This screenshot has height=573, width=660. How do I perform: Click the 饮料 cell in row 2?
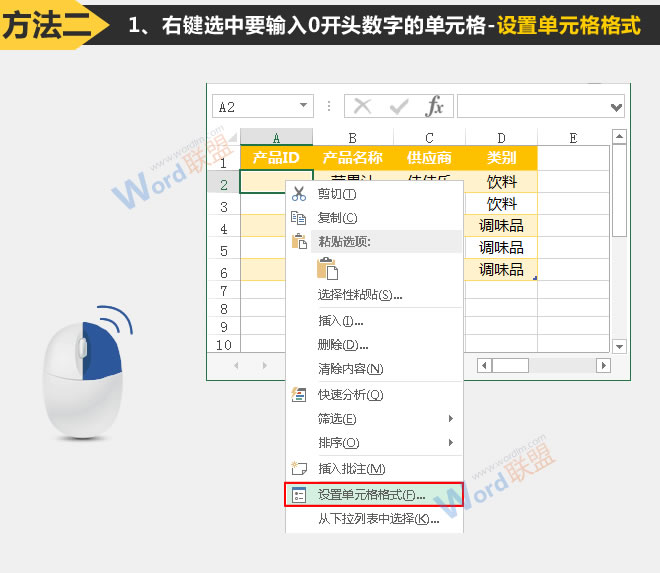click(x=501, y=182)
